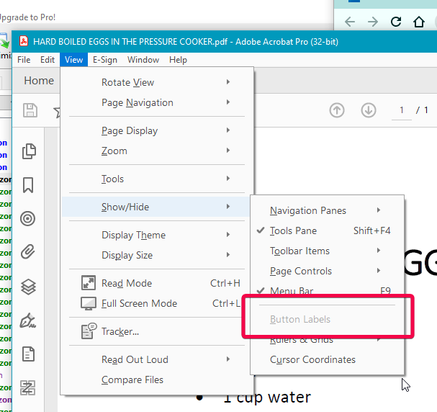The height and width of the screenshot is (412, 437).
Task: Click the Save file icon
Action: 30,110
